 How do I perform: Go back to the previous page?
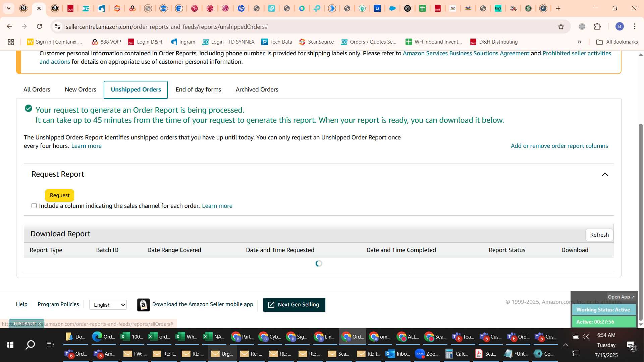[9, 26]
